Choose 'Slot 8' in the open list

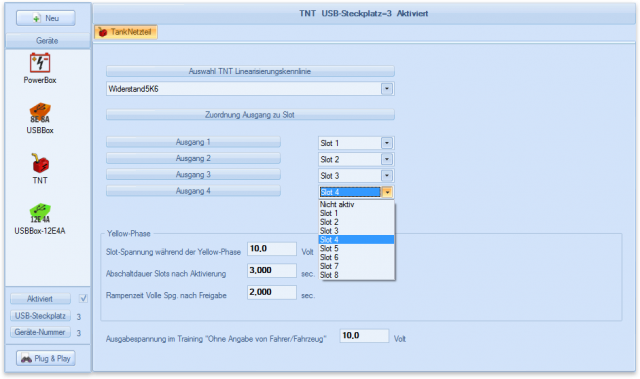(356, 275)
